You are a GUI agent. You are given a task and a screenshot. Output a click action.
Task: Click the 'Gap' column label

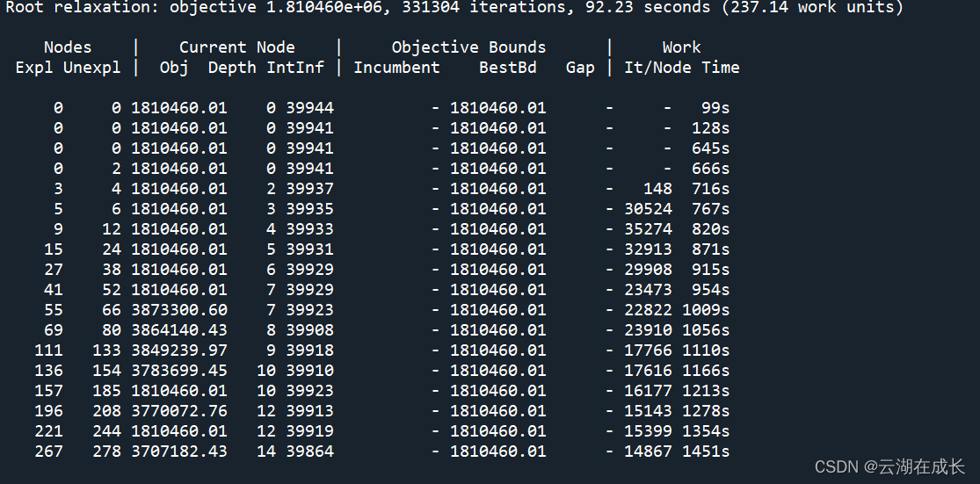[580, 68]
